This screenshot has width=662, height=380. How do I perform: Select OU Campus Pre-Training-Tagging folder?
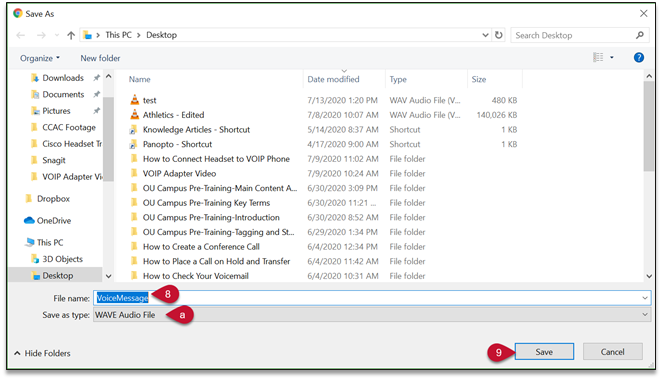(218, 232)
